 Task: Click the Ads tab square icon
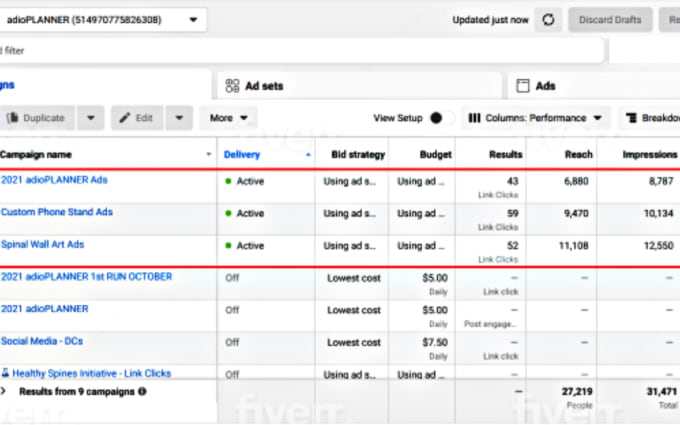(x=523, y=86)
